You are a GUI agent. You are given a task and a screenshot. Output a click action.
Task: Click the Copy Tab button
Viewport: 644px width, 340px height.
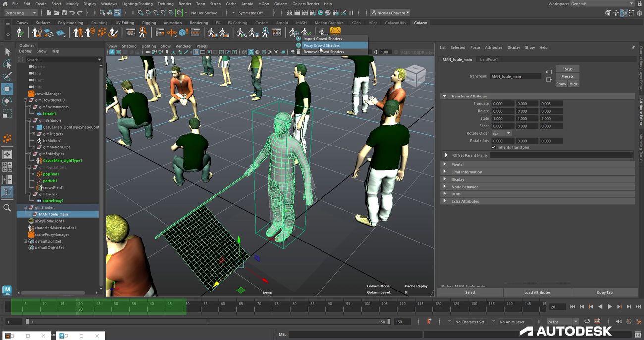coord(605,292)
